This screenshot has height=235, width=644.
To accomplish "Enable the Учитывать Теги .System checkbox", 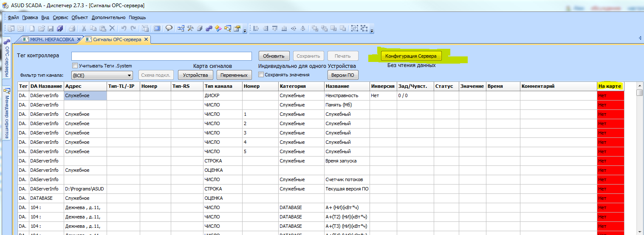I will point(75,66).
